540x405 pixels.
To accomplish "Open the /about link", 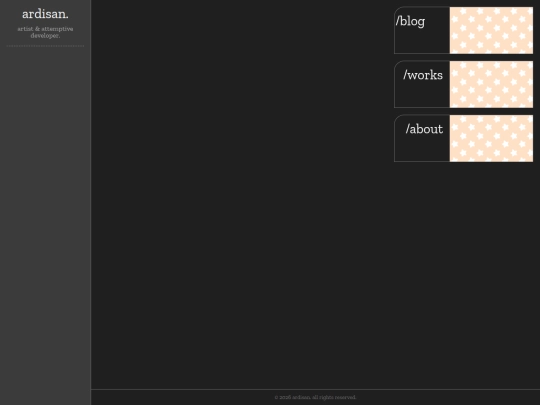I will tap(424, 129).
